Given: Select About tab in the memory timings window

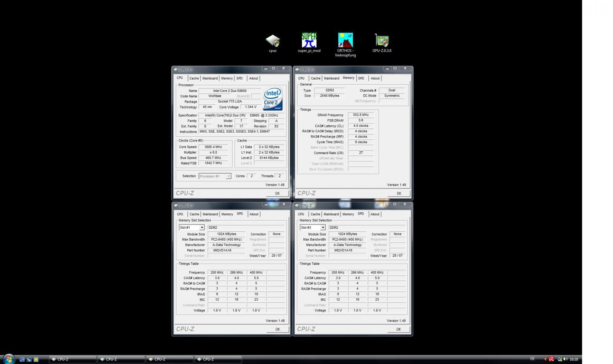Looking at the screenshot, I should click(x=375, y=78).
